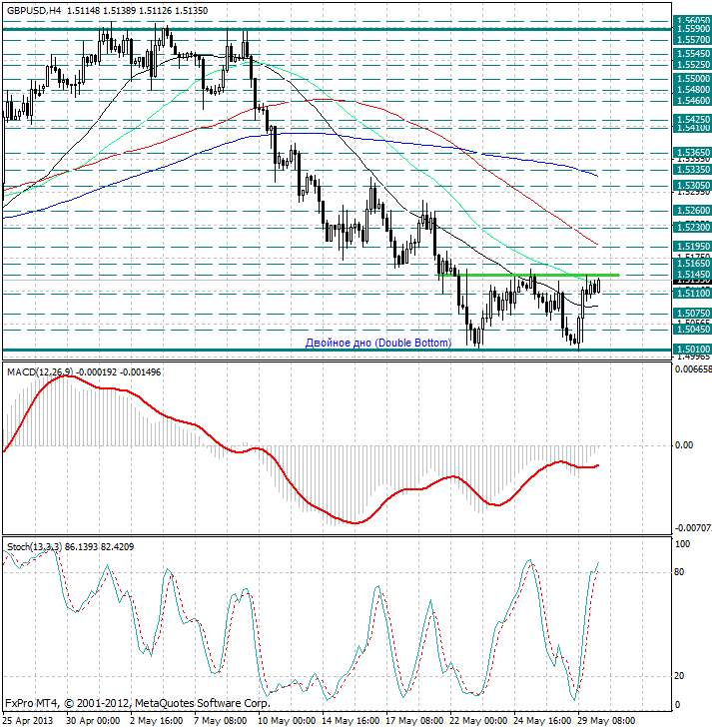Image resolution: width=712 pixels, height=728 pixels.
Task: Click the 22 May 00:00 time label
Action: [478, 721]
